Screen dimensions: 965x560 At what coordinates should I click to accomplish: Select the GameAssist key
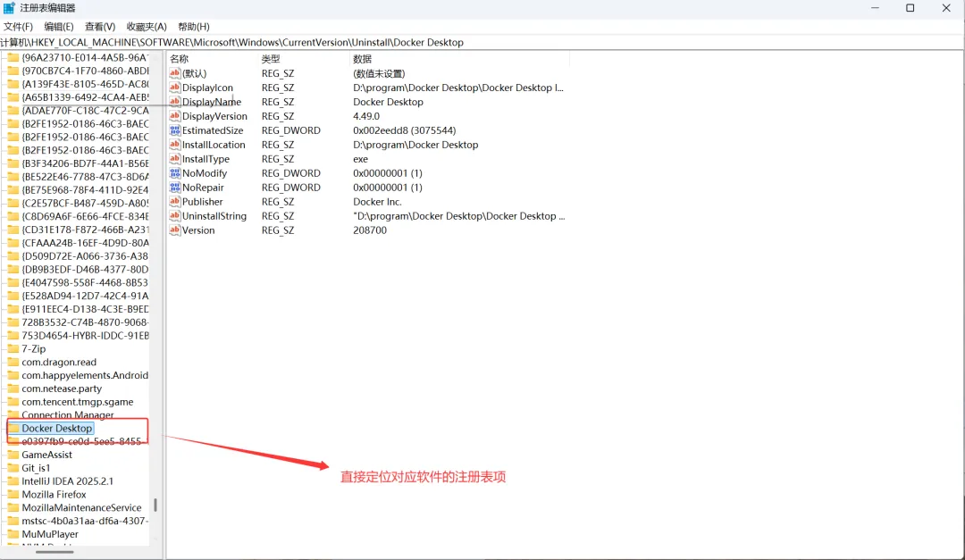point(46,455)
